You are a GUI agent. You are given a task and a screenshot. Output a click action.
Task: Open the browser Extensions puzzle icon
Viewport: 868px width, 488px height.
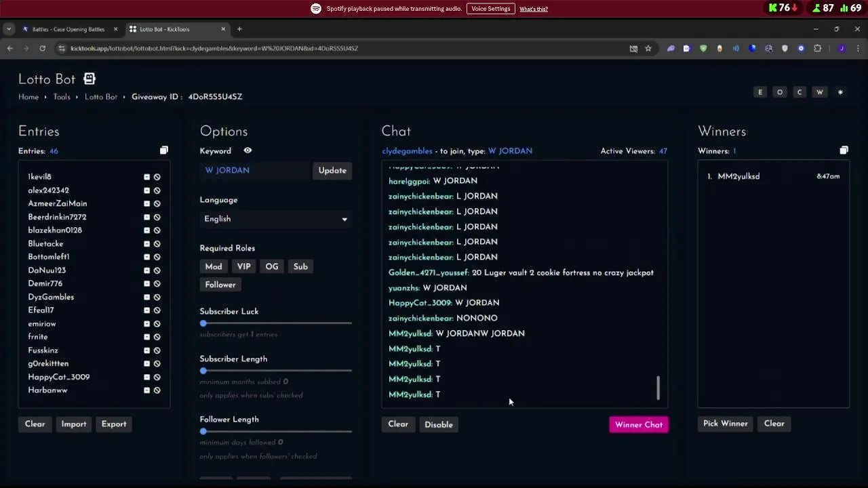point(818,48)
